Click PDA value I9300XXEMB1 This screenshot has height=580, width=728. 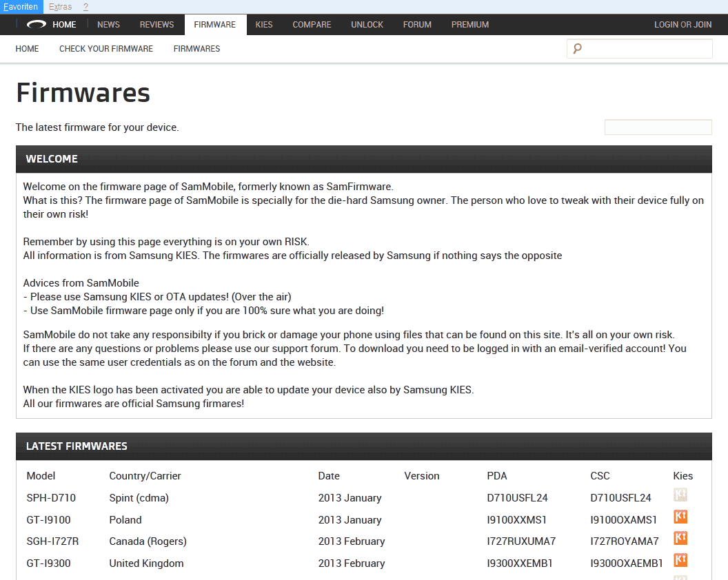pyautogui.click(x=520, y=563)
